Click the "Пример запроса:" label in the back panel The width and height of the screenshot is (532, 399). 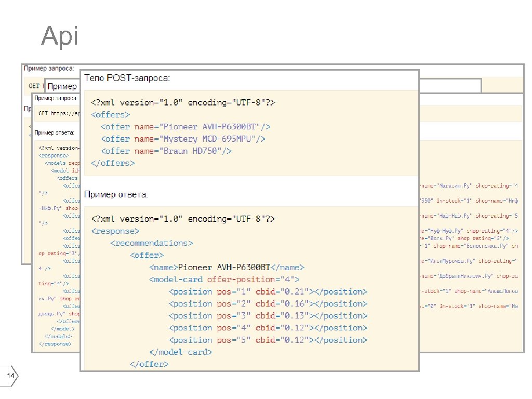pos(48,68)
